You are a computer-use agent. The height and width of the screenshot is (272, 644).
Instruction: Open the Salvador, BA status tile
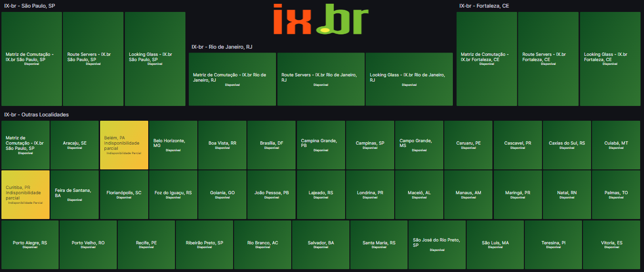[321, 245]
